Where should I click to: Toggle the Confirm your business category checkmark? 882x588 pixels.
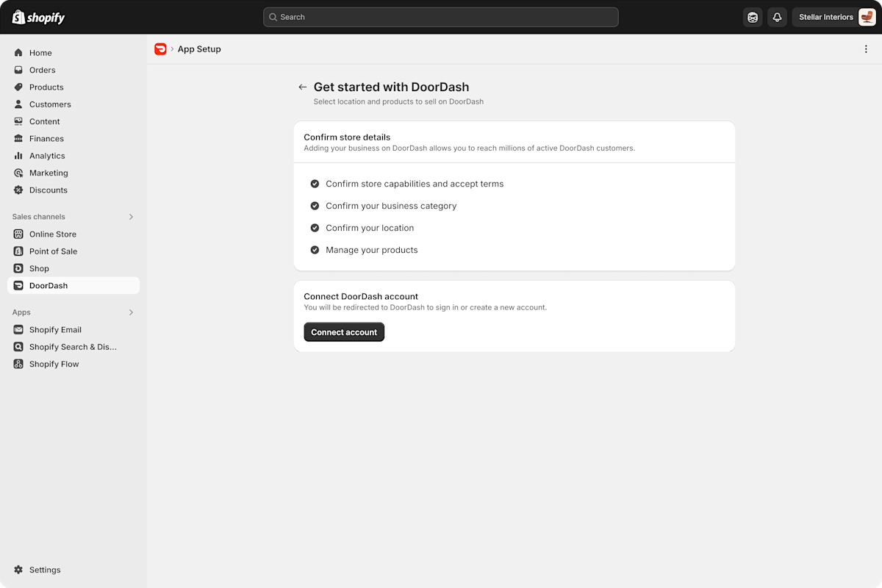tap(315, 206)
